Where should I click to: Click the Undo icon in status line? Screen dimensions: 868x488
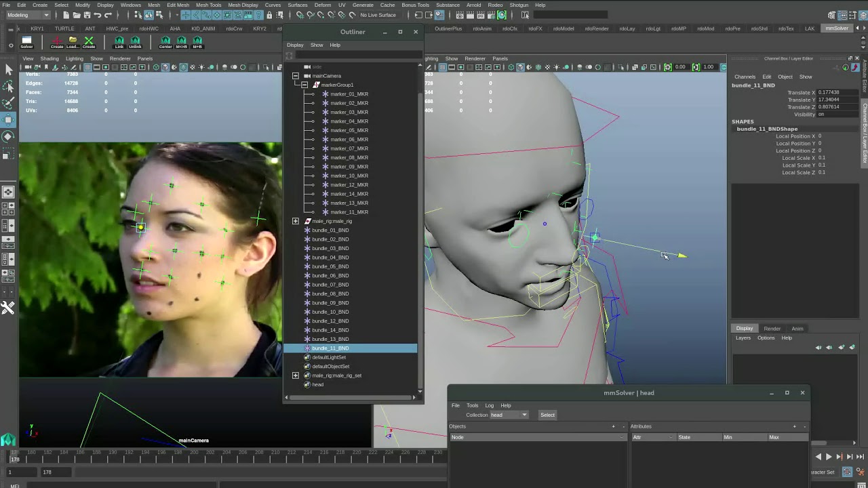[x=98, y=15]
